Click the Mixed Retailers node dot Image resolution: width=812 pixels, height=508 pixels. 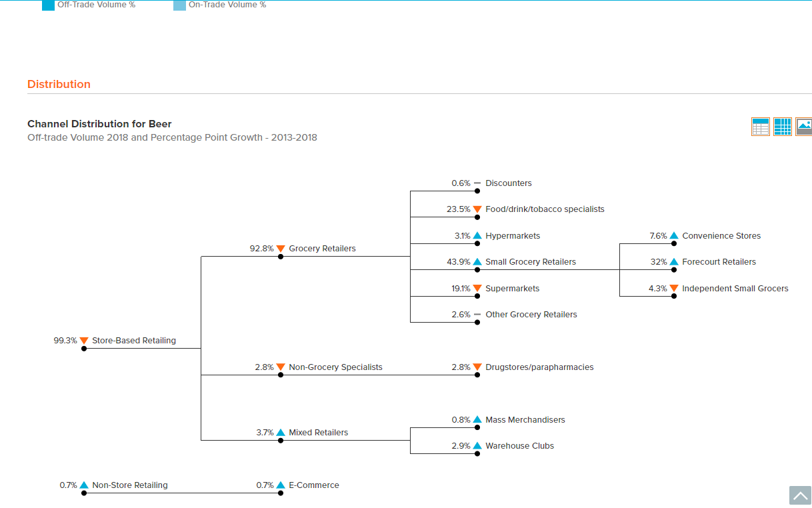(281, 441)
